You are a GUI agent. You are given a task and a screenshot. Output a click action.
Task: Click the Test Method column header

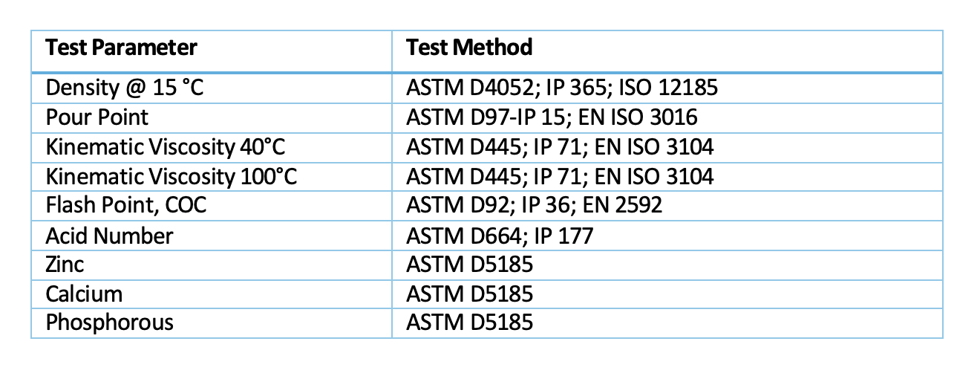coord(470,48)
